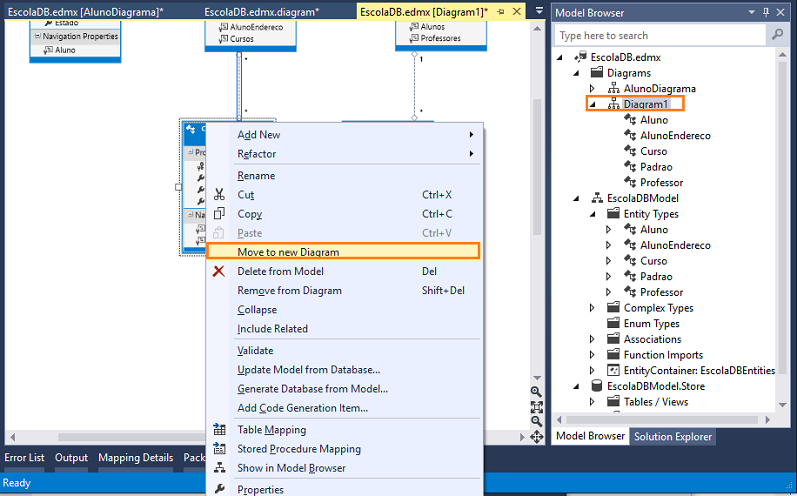The height and width of the screenshot is (496, 797).
Task: Click the diagram vertical scrollbar thumb
Action: pyautogui.click(x=537, y=167)
